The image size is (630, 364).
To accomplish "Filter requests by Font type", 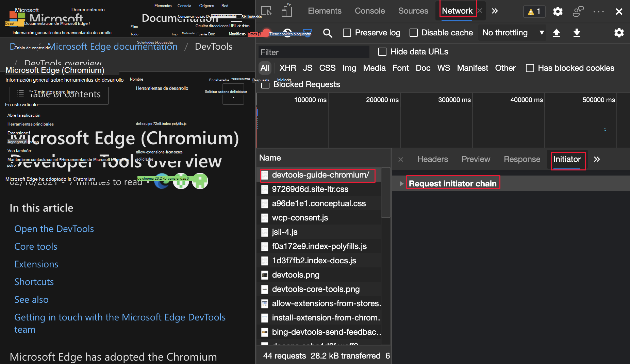I will (401, 68).
